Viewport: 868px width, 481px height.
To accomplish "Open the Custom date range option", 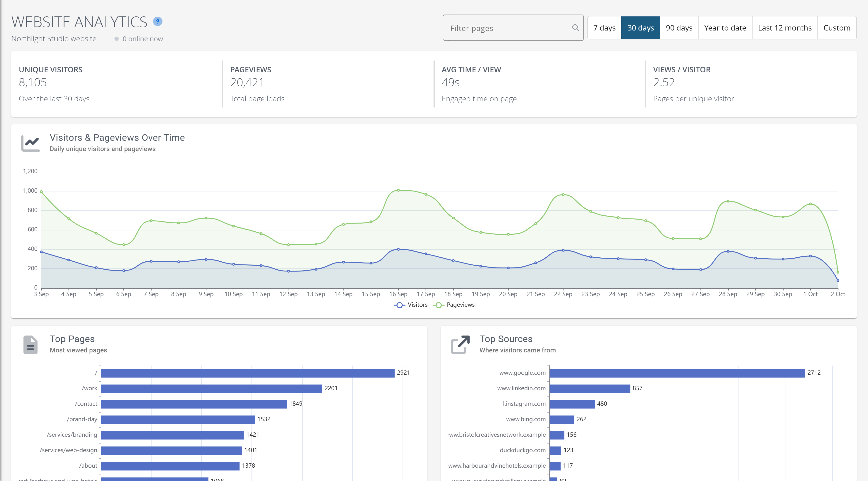I will pyautogui.click(x=837, y=28).
